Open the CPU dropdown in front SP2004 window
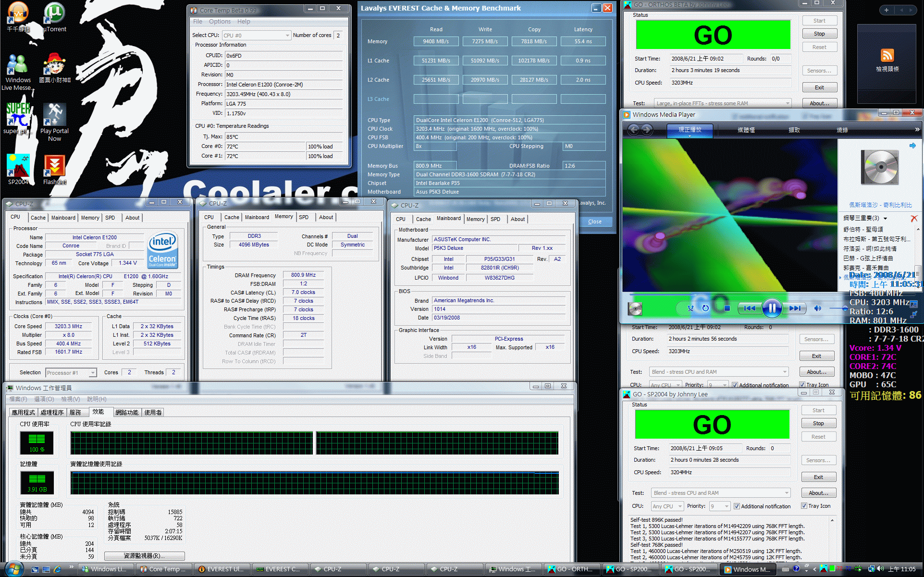924x577 pixels. point(667,506)
